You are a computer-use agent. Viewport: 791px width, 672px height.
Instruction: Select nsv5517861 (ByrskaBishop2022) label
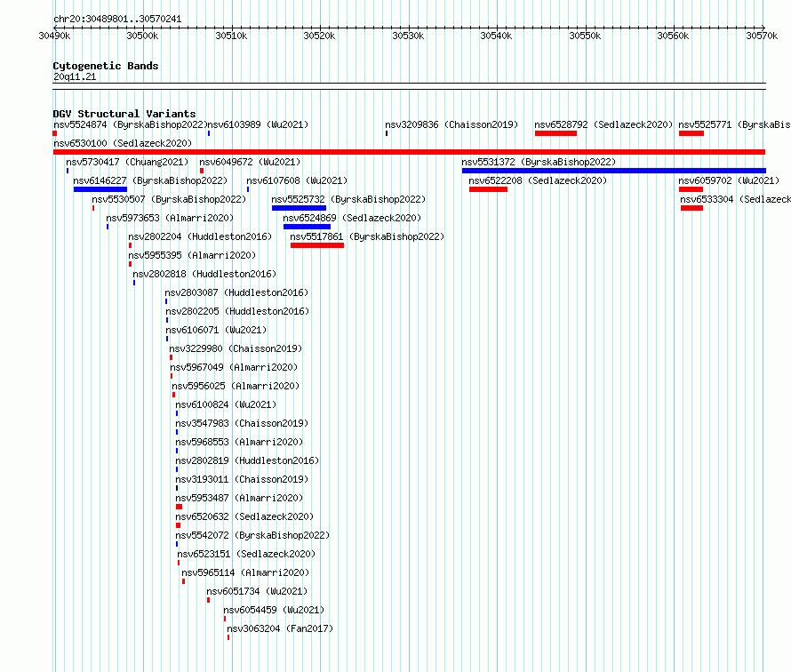point(367,236)
